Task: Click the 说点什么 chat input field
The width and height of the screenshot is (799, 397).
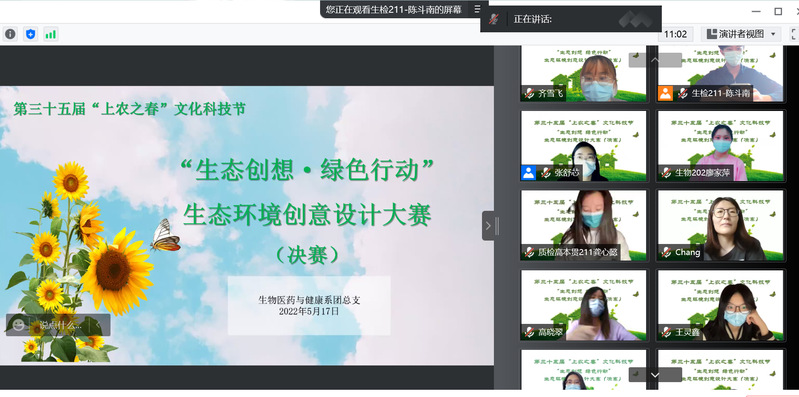Action: (x=60, y=325)
